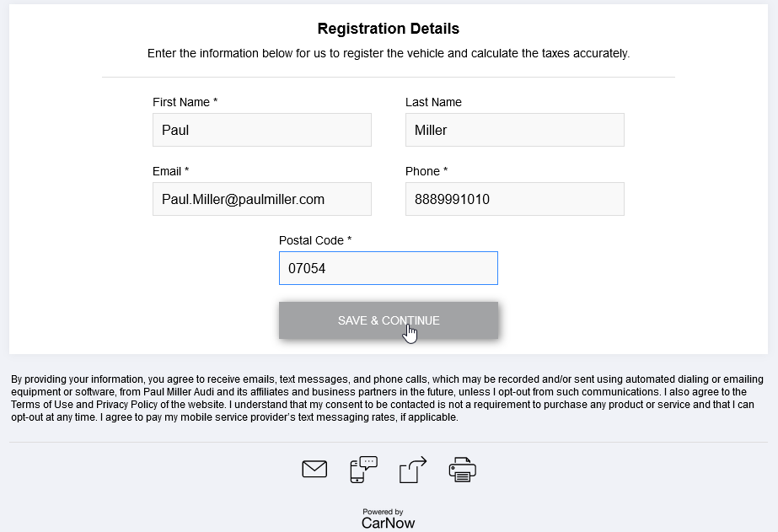Image resolution: width=778 pixels, height=532 pixels.
Task: Open the CarNow logo link
Action: tap(388, 523)
